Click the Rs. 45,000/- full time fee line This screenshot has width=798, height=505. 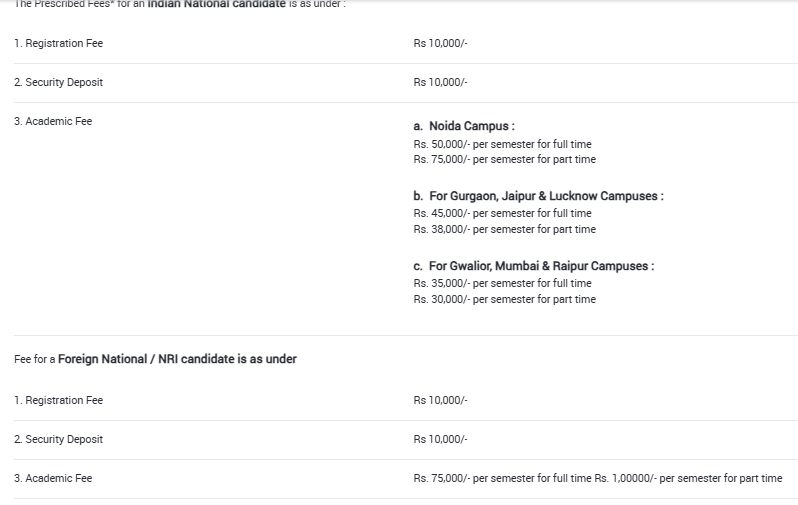click(502, 213)
